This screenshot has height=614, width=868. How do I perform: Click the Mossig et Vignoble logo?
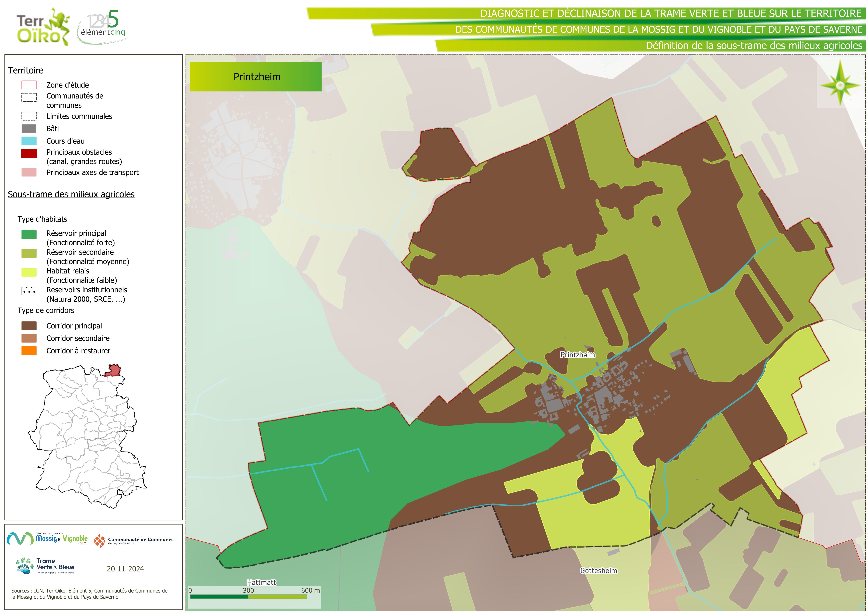pyautogui.click(x=47, y=538)
